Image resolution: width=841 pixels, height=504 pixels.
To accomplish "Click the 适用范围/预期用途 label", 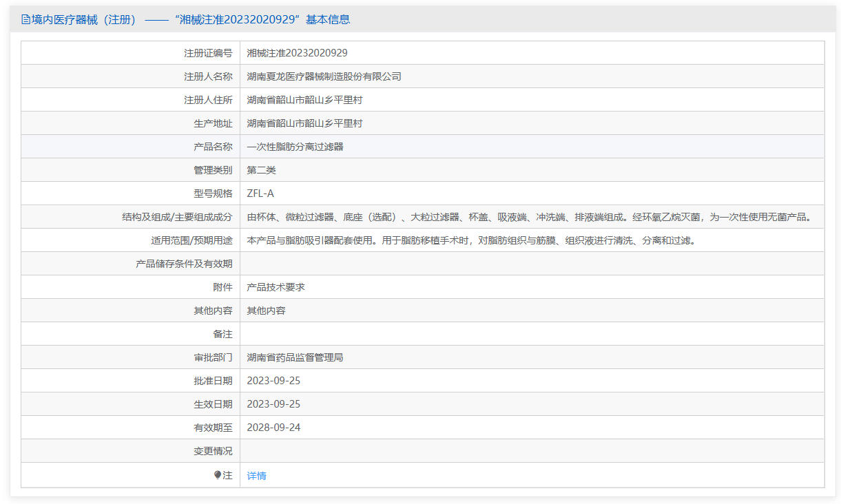I will coord(191,240).
